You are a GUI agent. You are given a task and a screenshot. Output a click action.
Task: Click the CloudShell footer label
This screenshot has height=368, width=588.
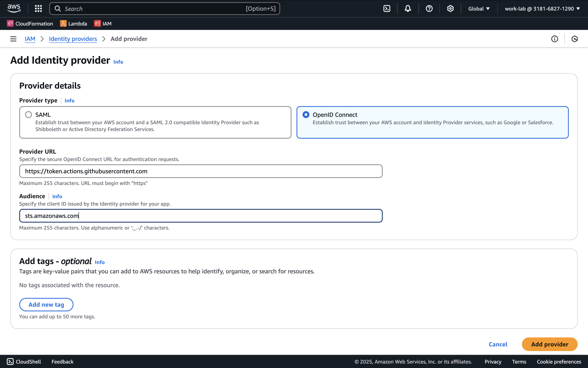[28, 361]
